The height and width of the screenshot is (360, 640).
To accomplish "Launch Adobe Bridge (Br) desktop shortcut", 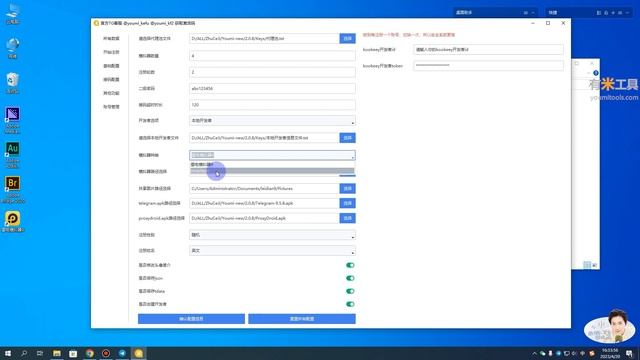I will (13, 189).
